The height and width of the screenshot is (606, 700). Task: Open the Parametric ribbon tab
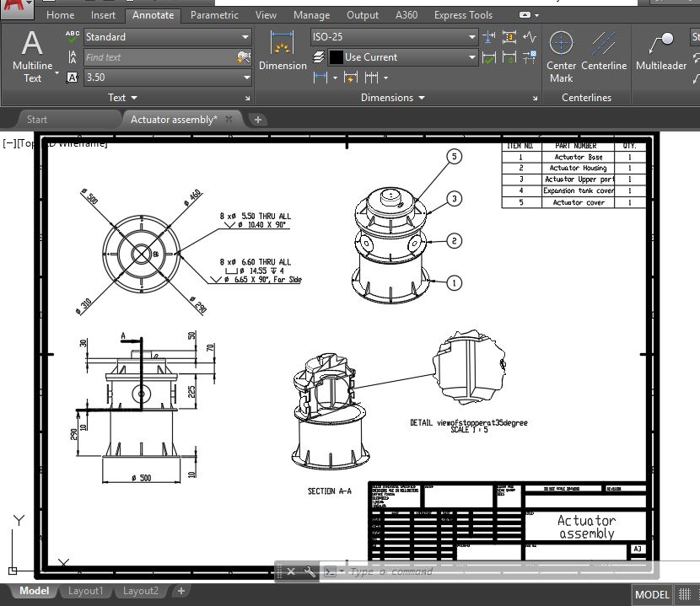(214, 15)
